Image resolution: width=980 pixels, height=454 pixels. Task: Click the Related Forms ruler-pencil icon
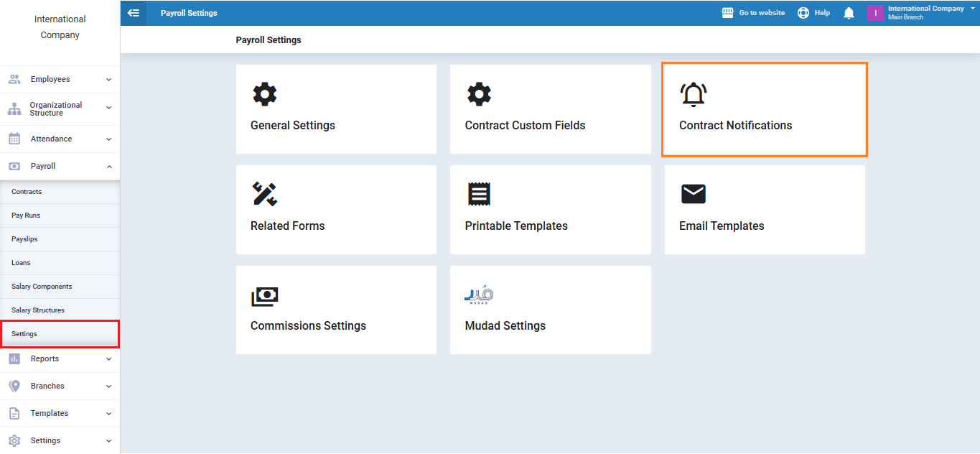pos(264,194)
